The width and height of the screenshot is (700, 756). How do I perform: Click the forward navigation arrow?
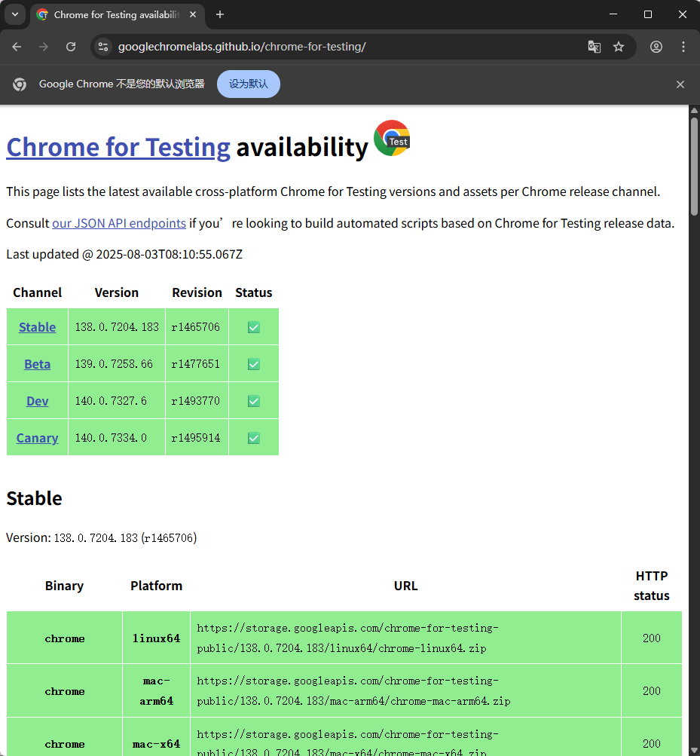[44, 47]
